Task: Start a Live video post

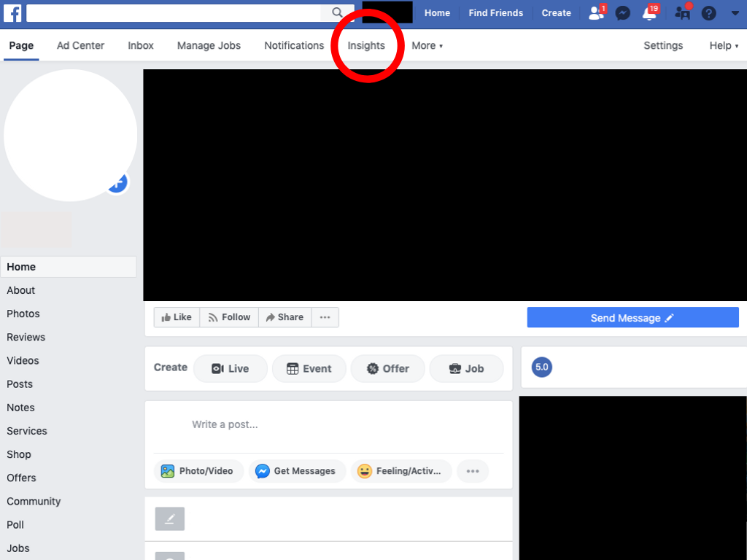Action: click(x=230, y=368)
